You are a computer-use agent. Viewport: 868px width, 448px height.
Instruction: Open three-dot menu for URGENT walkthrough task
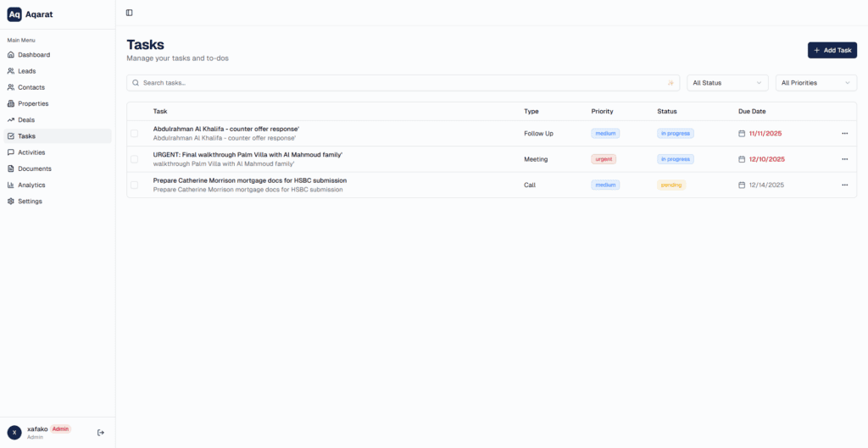844,159
